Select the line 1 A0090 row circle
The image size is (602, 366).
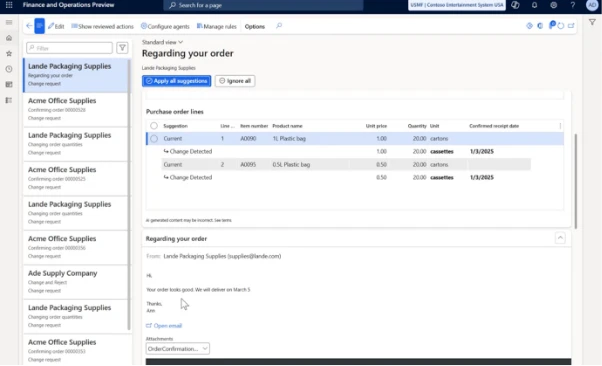(x=154, y=139)
